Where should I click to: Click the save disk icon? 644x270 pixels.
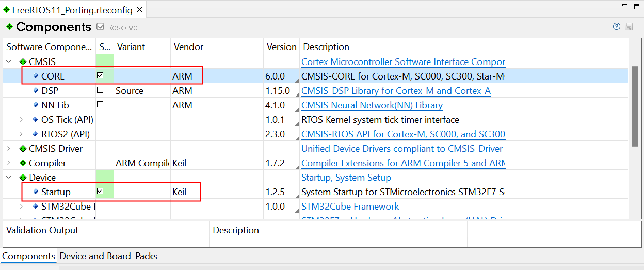pyautogui.click(x=629, y=27)
